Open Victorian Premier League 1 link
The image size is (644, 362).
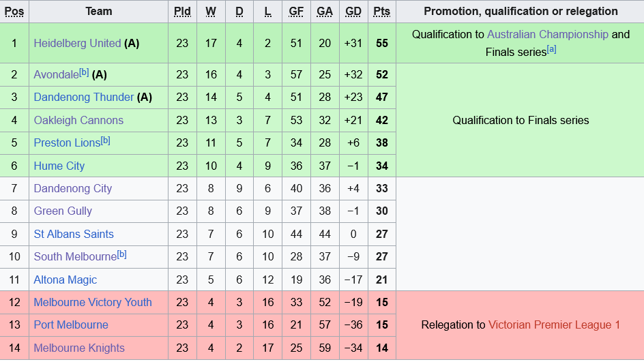554,325
